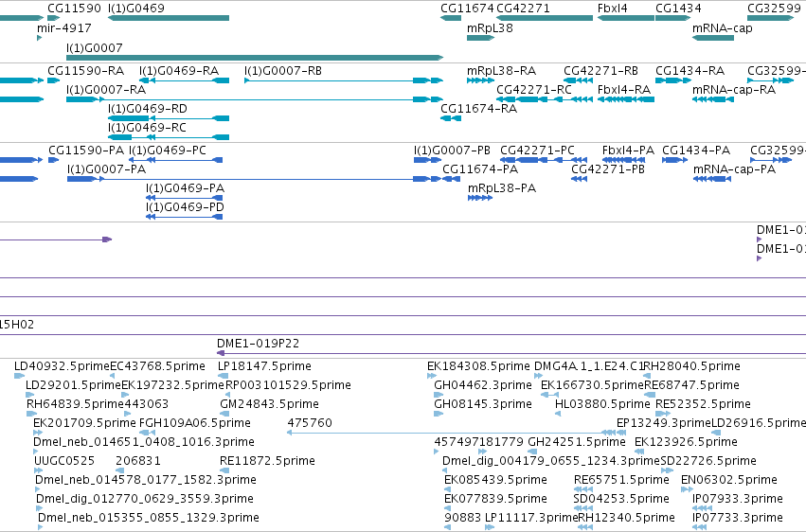Image resolution: width=806 pixels, height=532 pixels.
Task: Click the GH08145.3prime EST label
Action: [483, 404]
